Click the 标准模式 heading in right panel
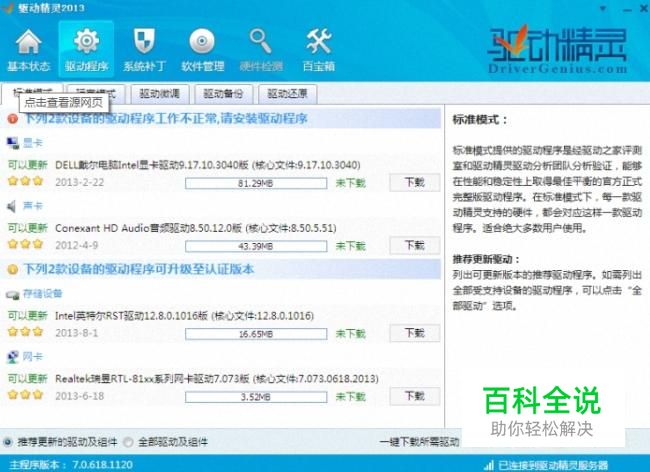Viewport: 650px width, 472px height. (x=480, y=120)
